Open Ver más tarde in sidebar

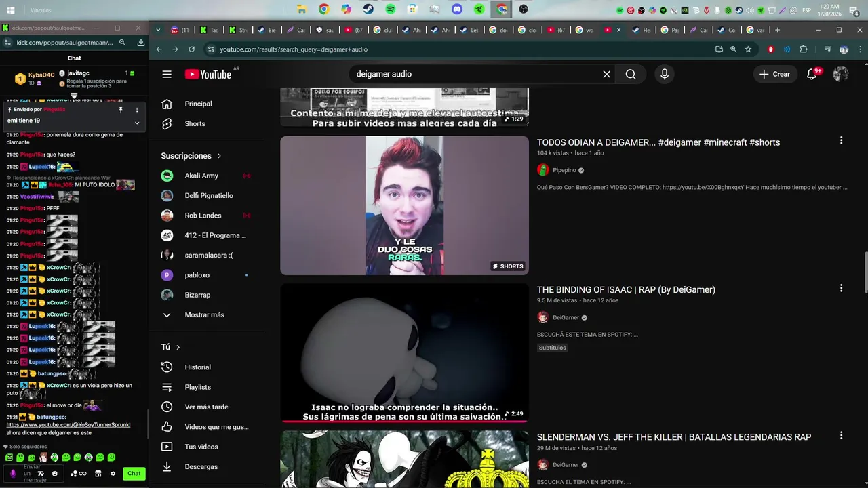coord(206,407)
